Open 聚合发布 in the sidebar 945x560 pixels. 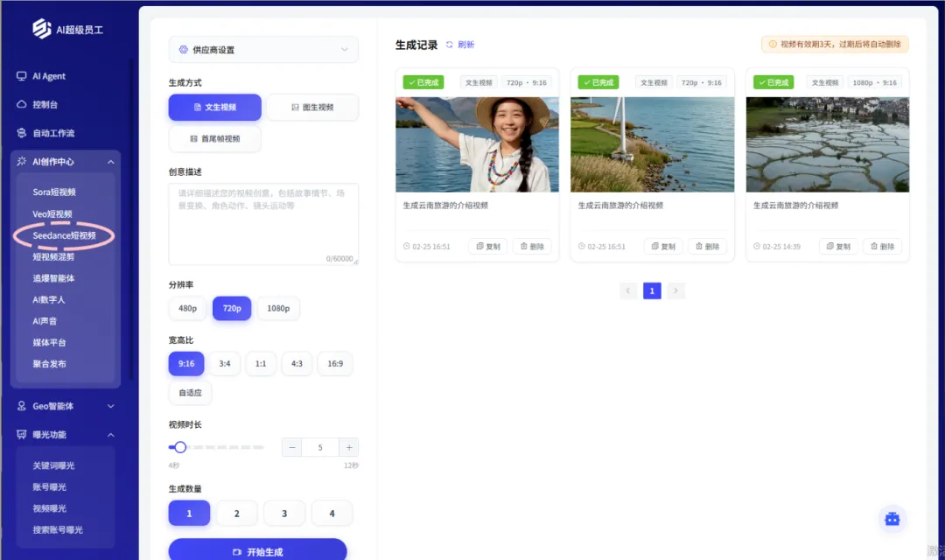tap(49, 363)
